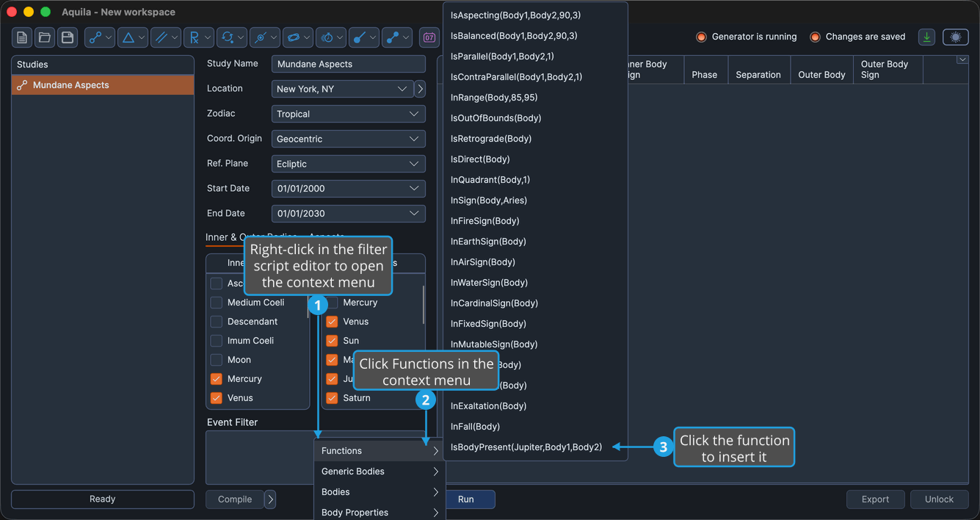
Task: Uncheck Mercury in the inner bodies list
Action: tap(217, 379)
